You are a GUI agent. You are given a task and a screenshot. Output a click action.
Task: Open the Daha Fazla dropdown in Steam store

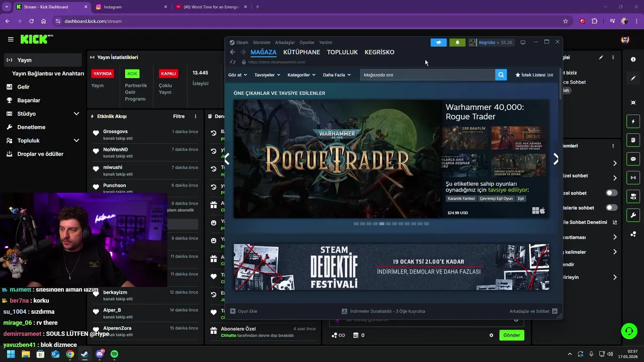pos(337,75)
